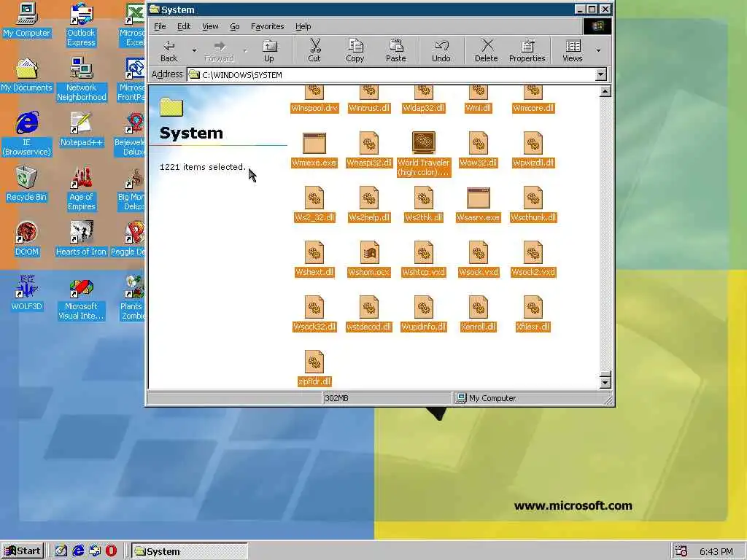This screenshot has width=747, height=560.
Task: Click the My Computer desktop icon
Action: [27, 20]
